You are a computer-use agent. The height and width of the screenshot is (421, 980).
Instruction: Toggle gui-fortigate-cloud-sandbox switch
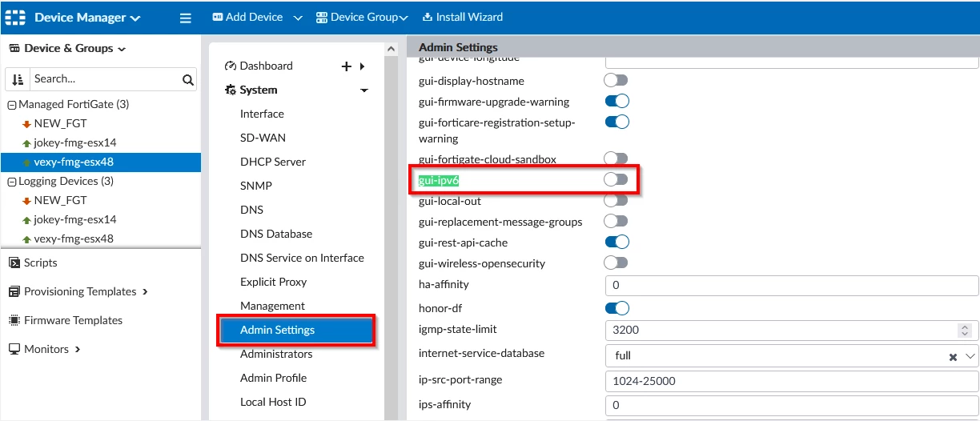[617, 159]
